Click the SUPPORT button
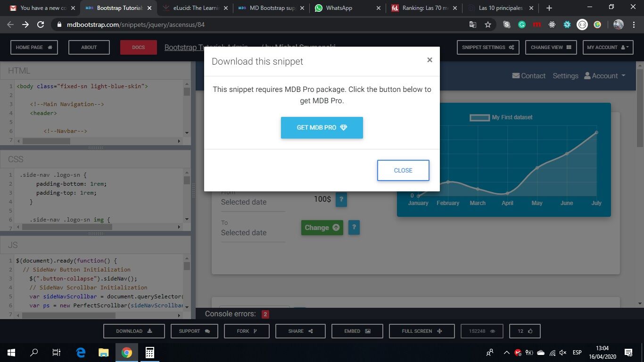The width and height of the screenshot is (644, 362). pos(194,331)
